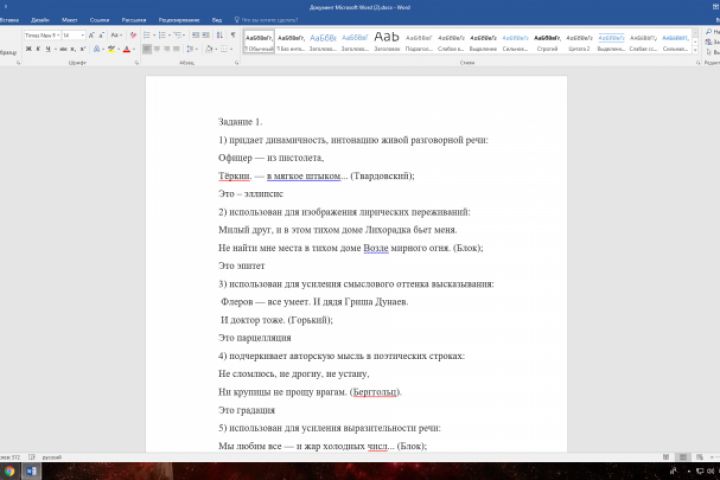Open font color dropdown arrow
Viewport: 720px width, 480px height.
point(134,49)
